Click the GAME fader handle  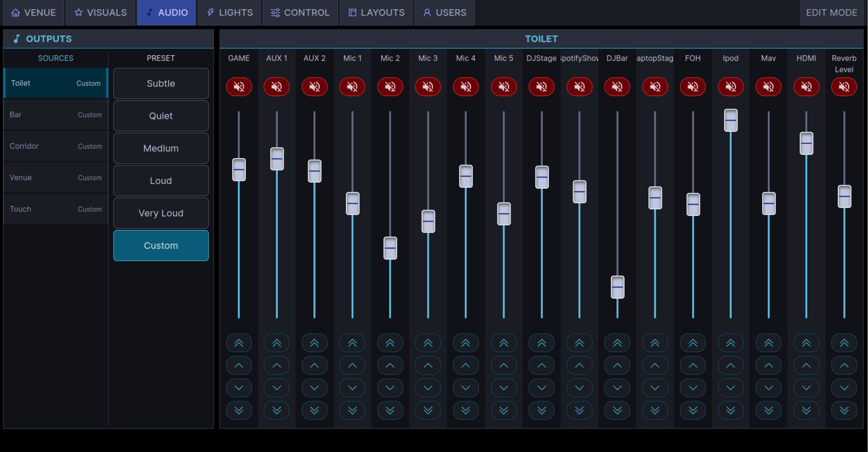coord(239,169)
